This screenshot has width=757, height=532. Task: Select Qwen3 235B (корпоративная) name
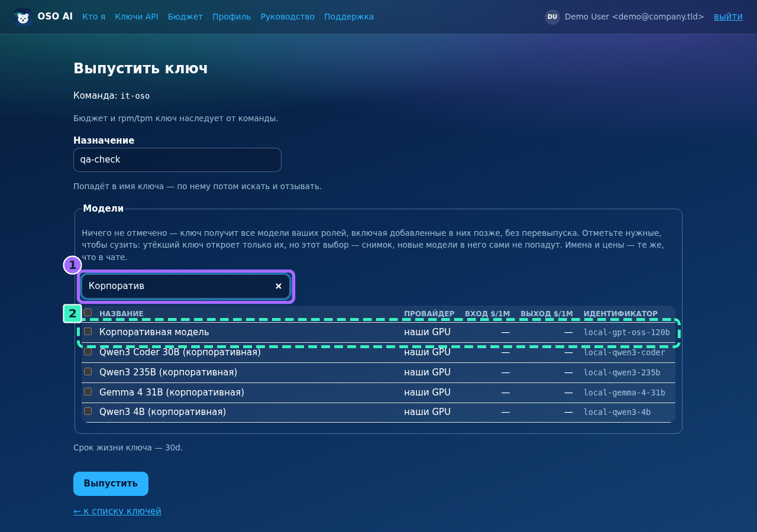coord(168,372)
